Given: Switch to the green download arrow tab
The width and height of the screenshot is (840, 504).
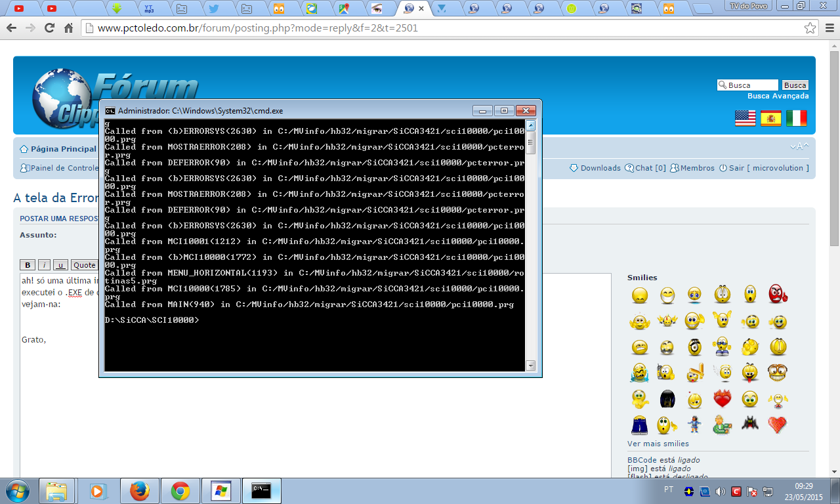Looking at the screenshot, I should pos(116,9).
